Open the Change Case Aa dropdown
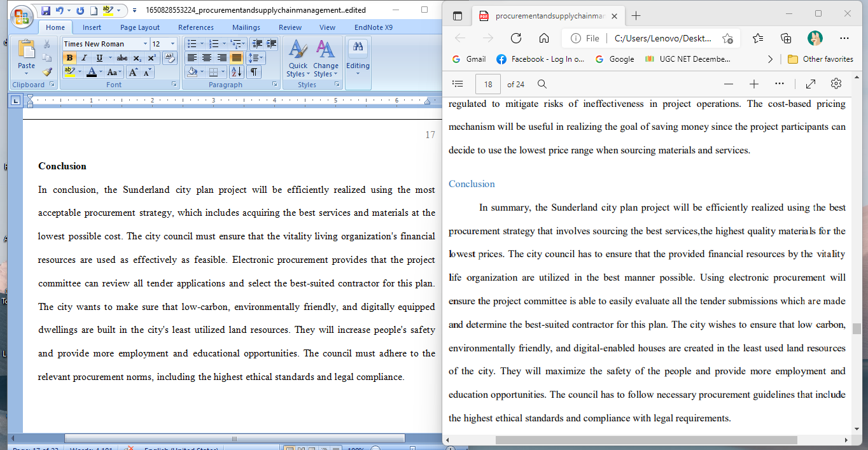This screenshot has height=450, width=868. coord(115,72)
